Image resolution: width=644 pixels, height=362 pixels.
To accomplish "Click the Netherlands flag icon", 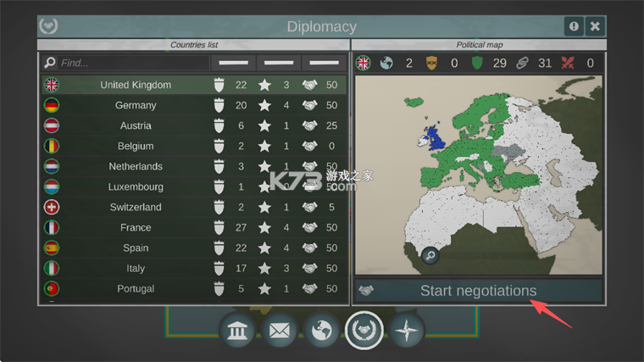I will (x=52, y=166).
